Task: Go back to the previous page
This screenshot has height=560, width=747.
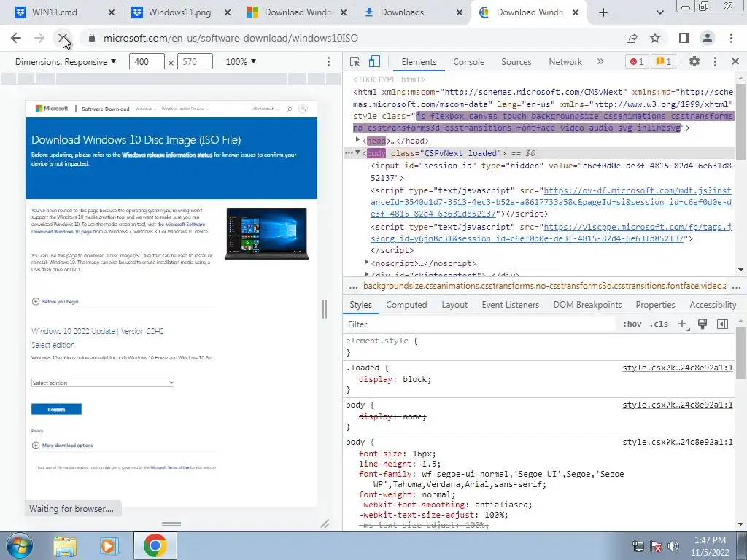Action: click(16, 38)
